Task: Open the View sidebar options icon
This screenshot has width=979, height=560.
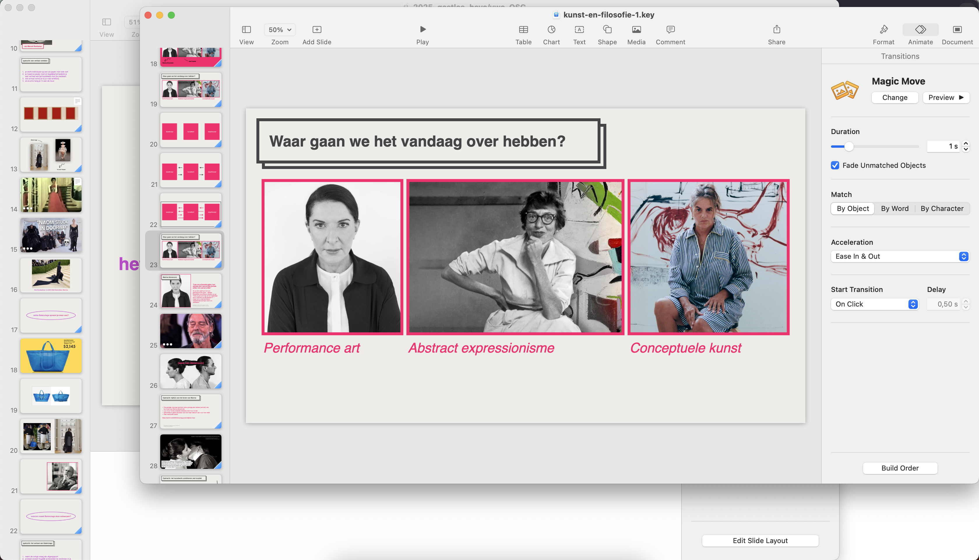Action: click(x=246, y=30)
